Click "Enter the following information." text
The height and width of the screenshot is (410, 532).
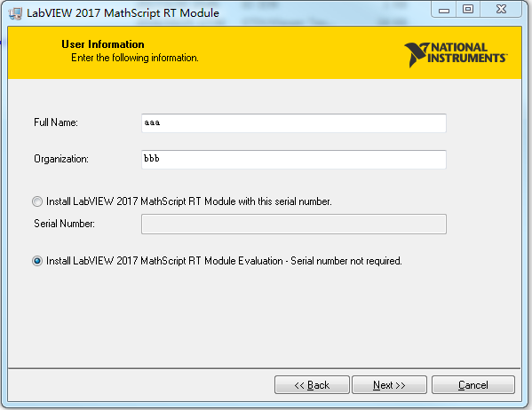(135, 58)
